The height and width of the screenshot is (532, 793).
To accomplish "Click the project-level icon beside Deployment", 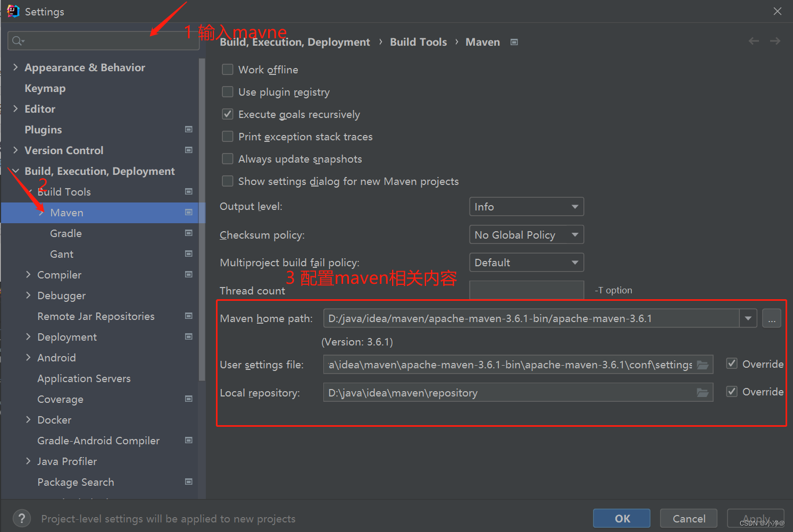I will pyautogui.click(x=188, y=336).
